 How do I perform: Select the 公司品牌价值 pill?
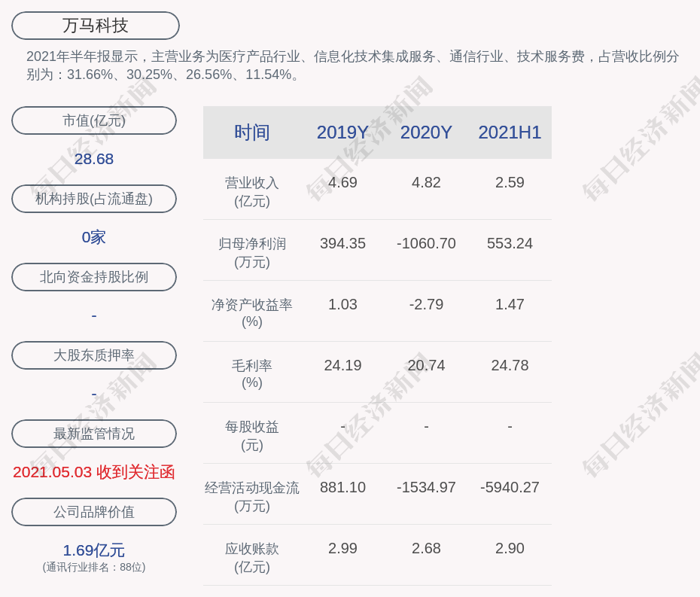[x=94, y=512]
